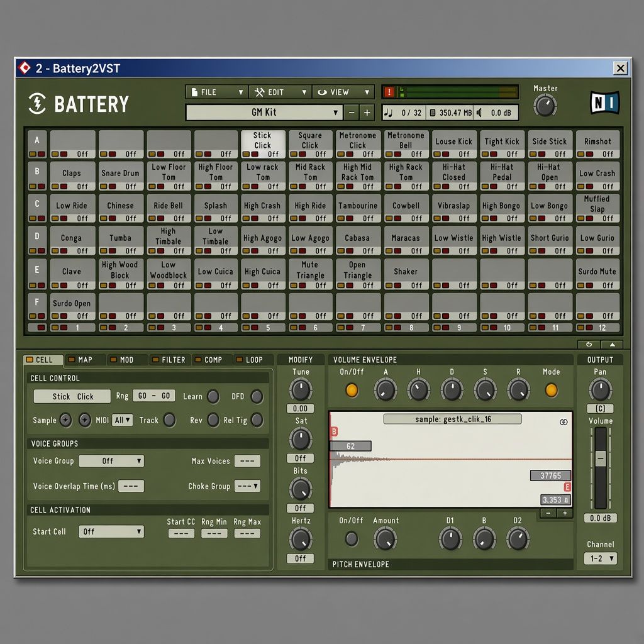This screenshot has height=644, width=644.
Task: Open the GM Kit preset dropdown
Action: pos(264,112)
